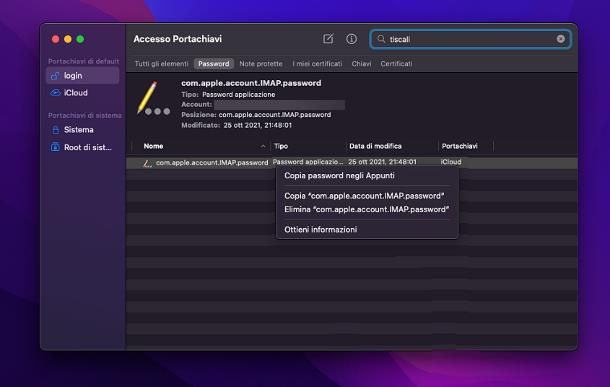Click inside the search field containing tiscali
This screenshot has width=610, height=387.
[470, 39]
